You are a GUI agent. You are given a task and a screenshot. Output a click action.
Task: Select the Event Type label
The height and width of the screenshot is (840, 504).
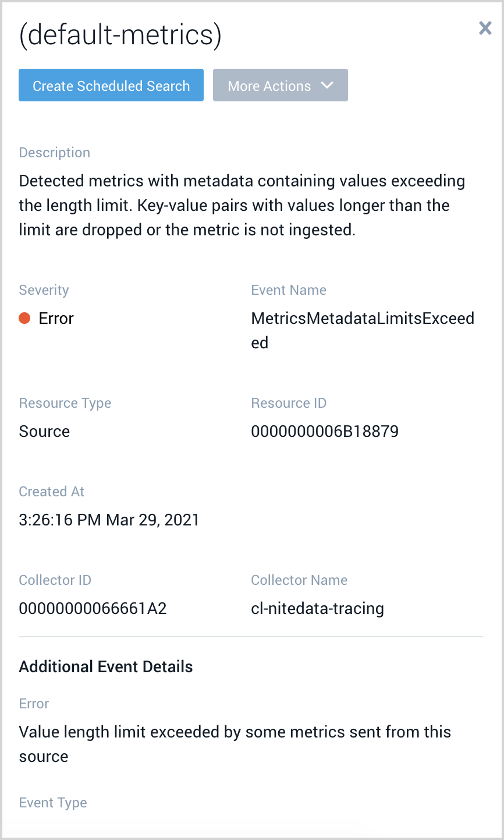coord(52,802)
